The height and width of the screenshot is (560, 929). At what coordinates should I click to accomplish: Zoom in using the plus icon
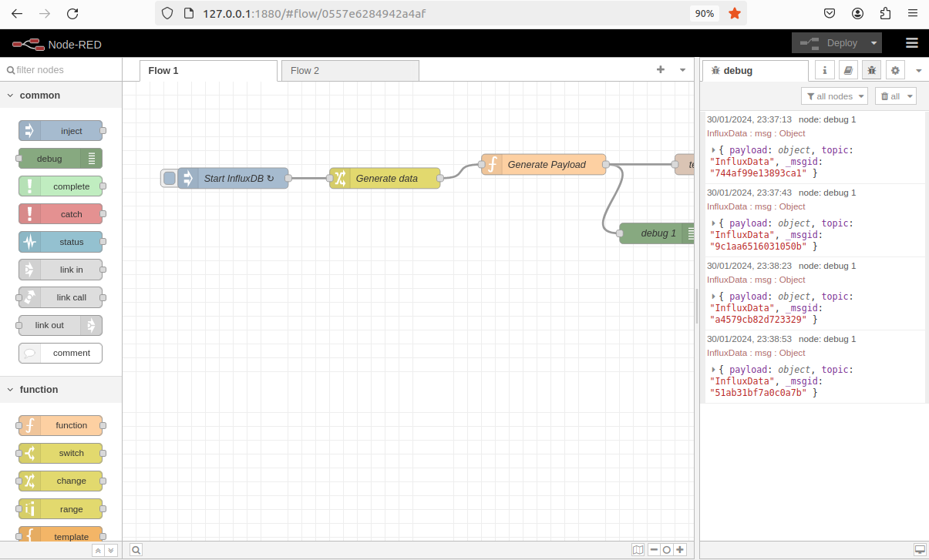click(x=679, y=549)
